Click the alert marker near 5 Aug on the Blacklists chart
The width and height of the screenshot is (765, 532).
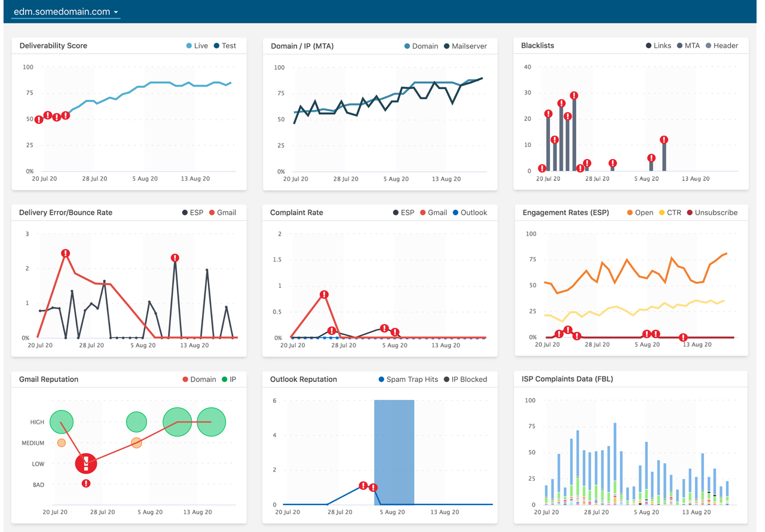pos(652,158)
